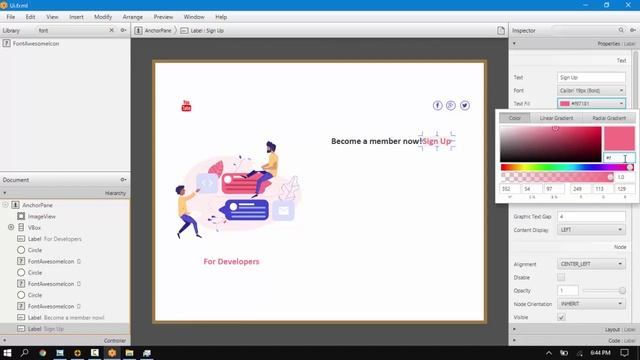This screenshot has width=640, height=360.
Task: Select the VBox node in Hierarchy
Action: pyautogui.click(x=34, y=227)
